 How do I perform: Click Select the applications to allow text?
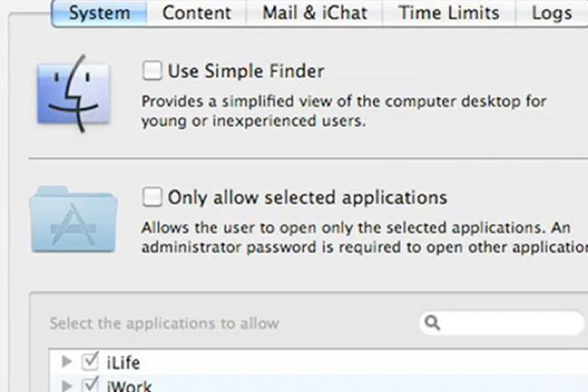164,323
